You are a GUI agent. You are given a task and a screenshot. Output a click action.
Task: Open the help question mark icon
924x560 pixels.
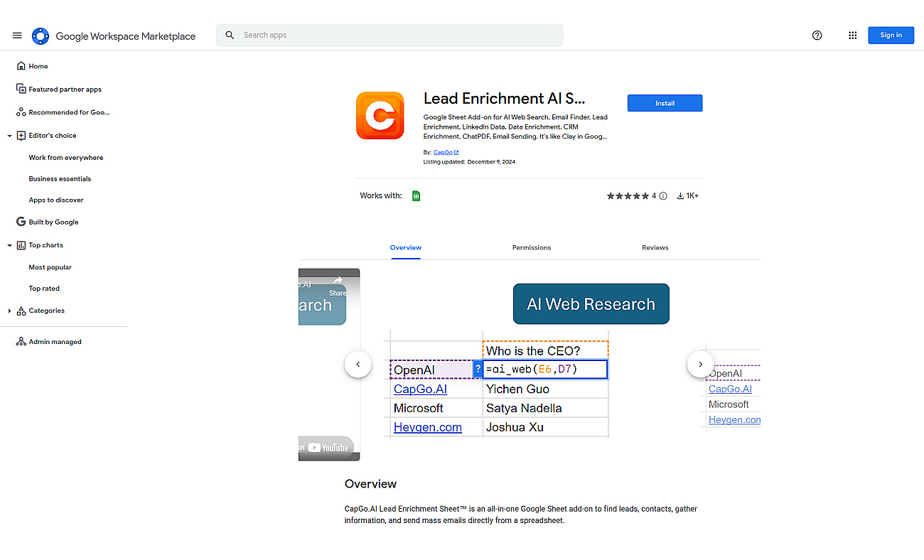(x=817, y=35)
